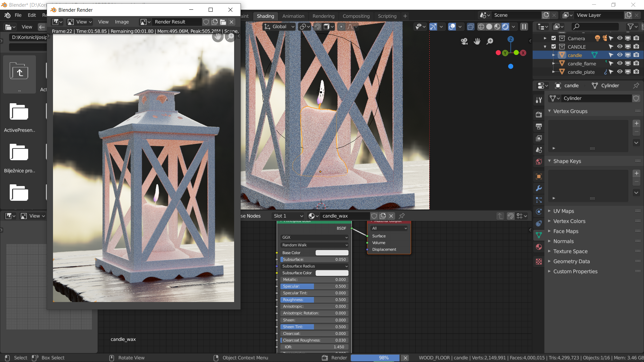Click the outliner search field
Image resolution: width=644 pixels, height=362 pixels.
[x=595, y=26]
